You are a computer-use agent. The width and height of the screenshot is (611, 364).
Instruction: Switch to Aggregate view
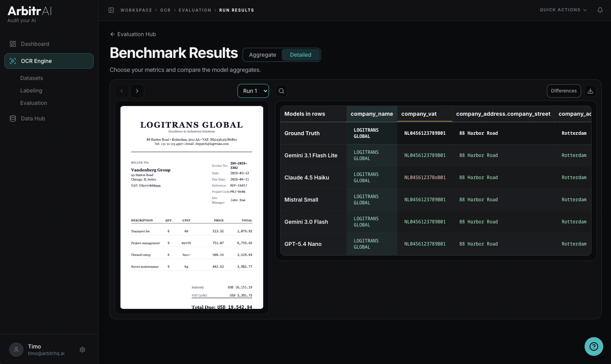click(262, 55)
